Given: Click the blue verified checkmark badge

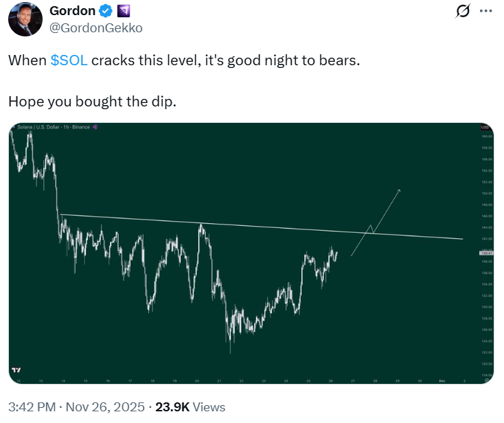Looking at the screenshot, I should click(x=105, y=12).
